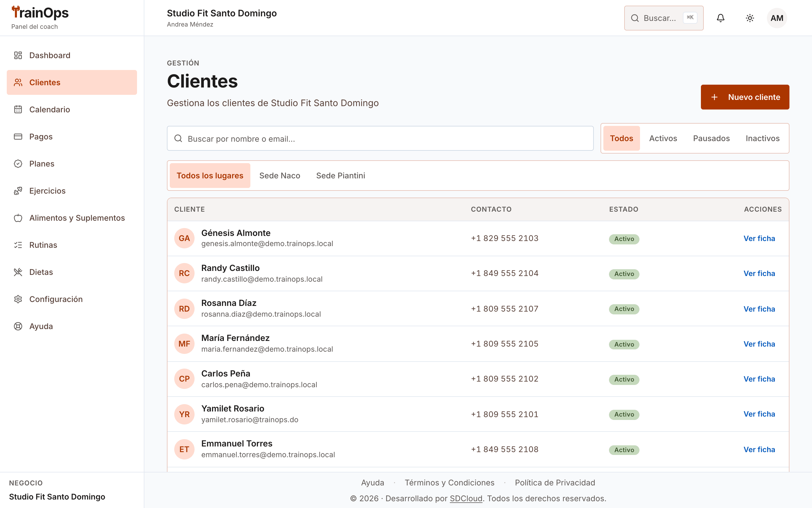Open notifications bell icon
Viewport: 812px width, 508px height.
point(721,18)
